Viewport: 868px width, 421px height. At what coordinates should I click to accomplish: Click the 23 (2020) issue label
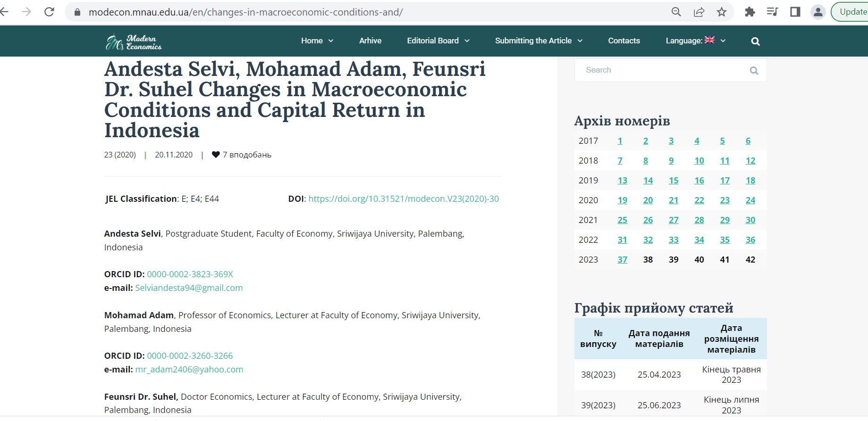[x=120, y=155]
